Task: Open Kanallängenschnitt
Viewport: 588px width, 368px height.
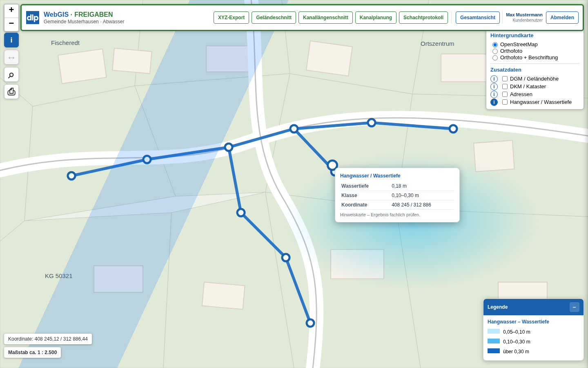Action: click(x=325, y=18)
